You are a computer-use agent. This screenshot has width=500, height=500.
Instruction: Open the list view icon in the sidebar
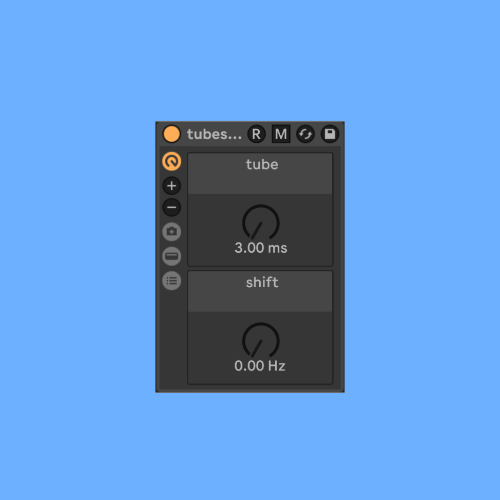pyautogui.click(x=172, y=281)
